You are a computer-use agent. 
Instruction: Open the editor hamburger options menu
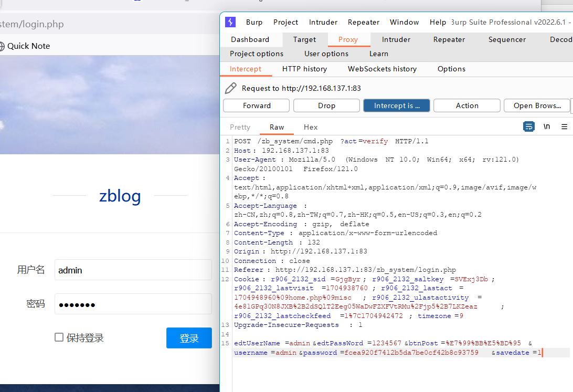pos(564,127)
